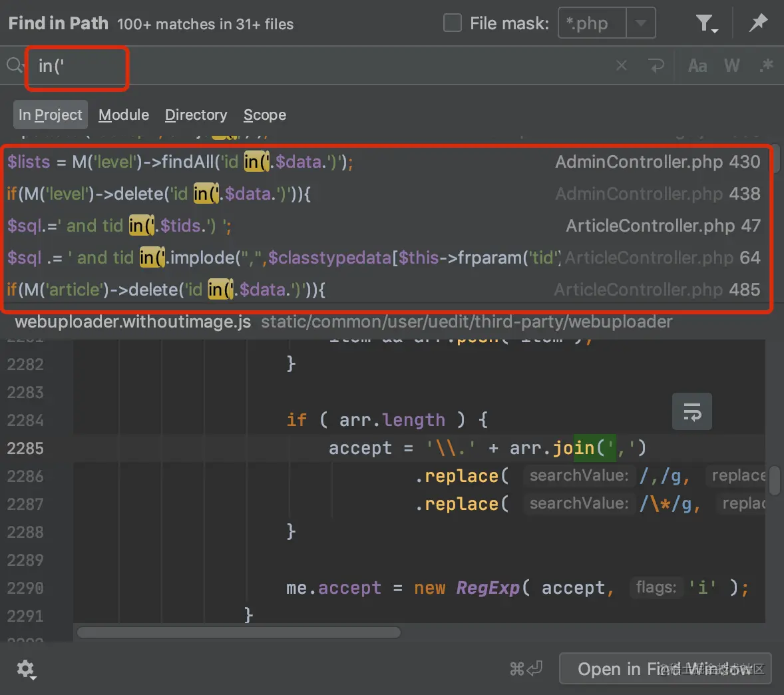Viewport: 784px width, 695px height.
Task: Click line number 2290 in gutter
Action: click(25, 588)
